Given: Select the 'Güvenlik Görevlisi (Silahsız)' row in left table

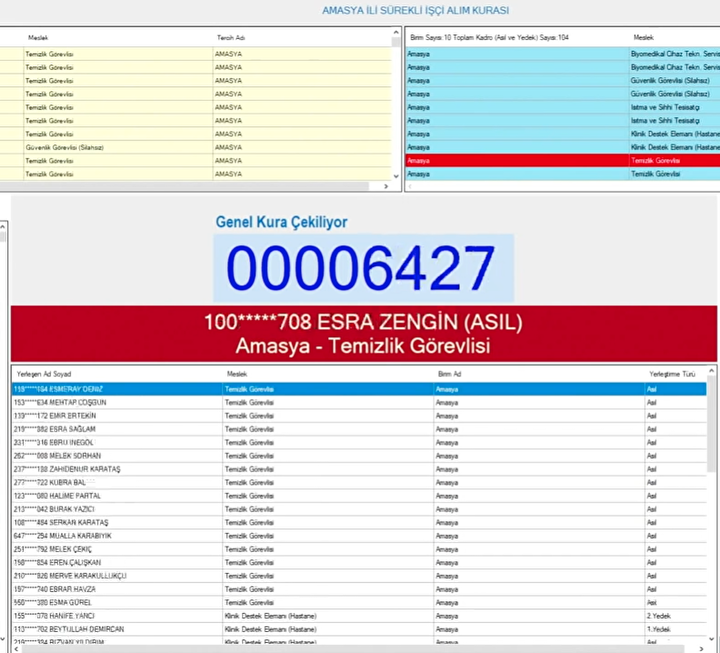Looking at the screenshot, I should 196,147.
